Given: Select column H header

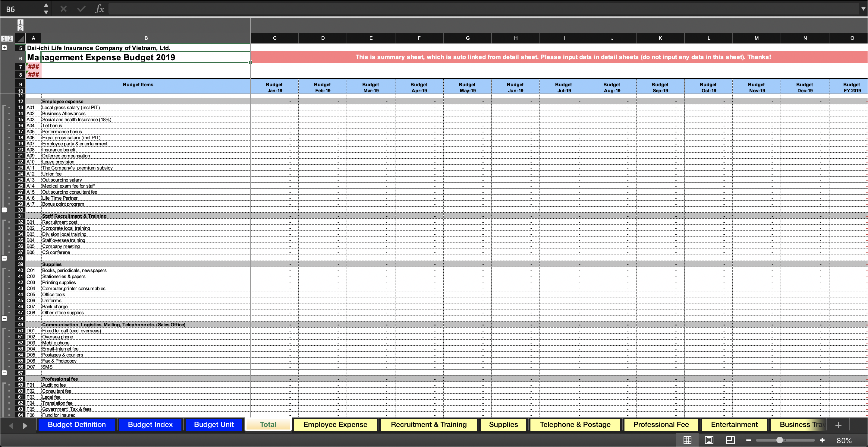Looking at the screenshot, I should [x=516, y=38].
